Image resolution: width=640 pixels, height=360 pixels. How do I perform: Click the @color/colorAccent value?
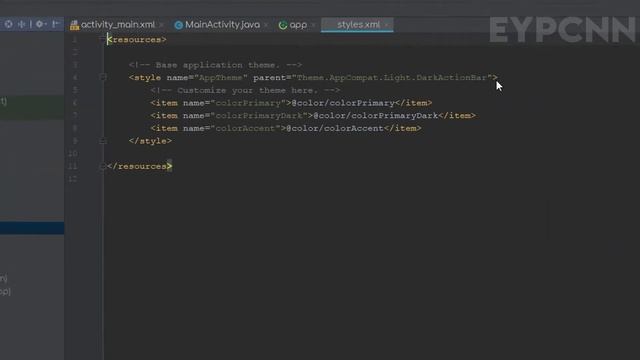pos(335,128)
